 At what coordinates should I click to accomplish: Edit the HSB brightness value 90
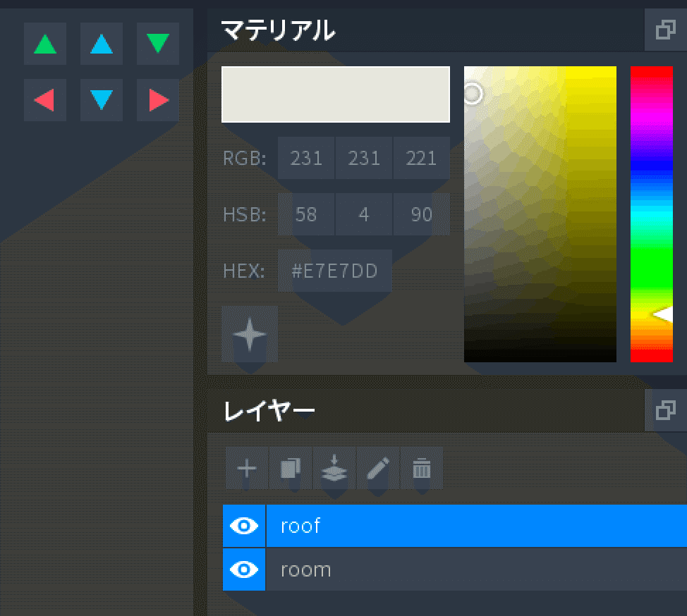422,214
